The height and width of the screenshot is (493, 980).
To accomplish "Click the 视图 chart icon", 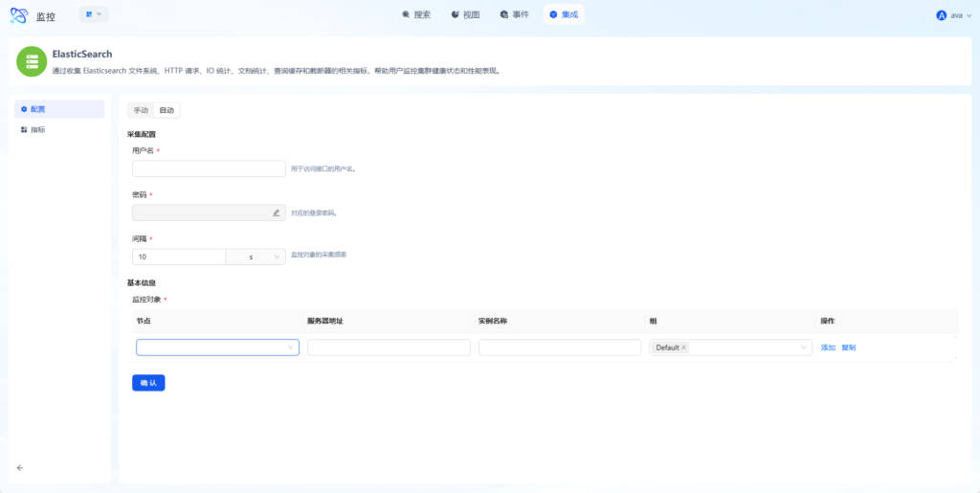I will point(455,15).
